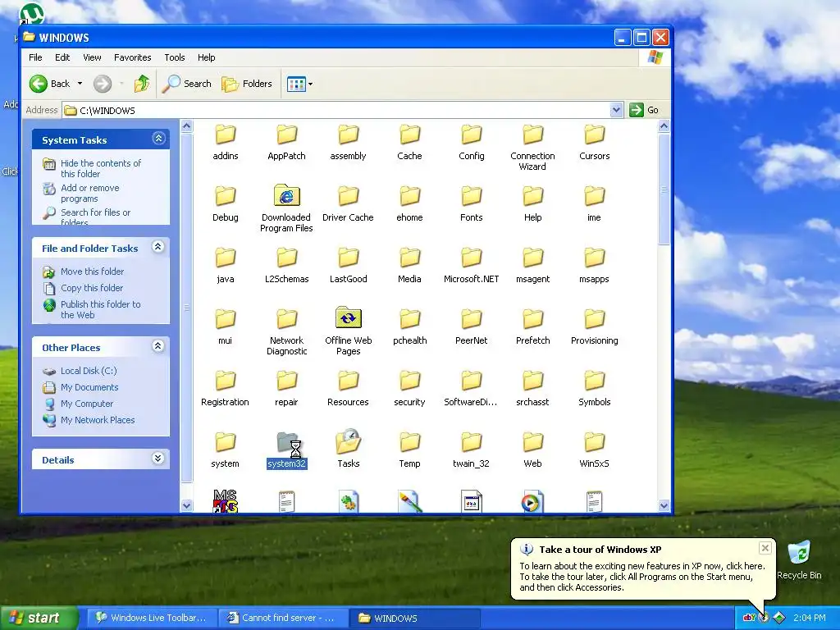Open the File menu
840x630 pixels.
[x=35, y=57]
